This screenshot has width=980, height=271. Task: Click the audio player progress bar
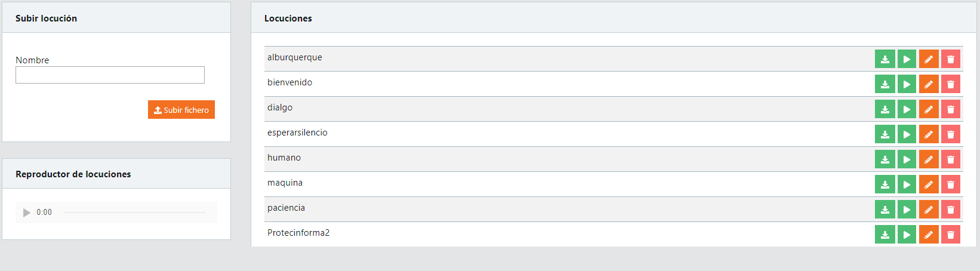(x=134, y=213)
